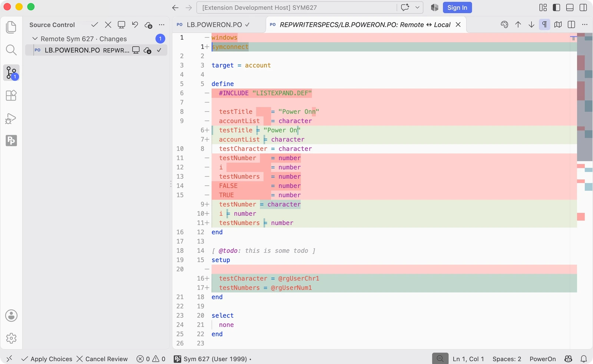Toggle the primary side bar layout

coord(556,7)
